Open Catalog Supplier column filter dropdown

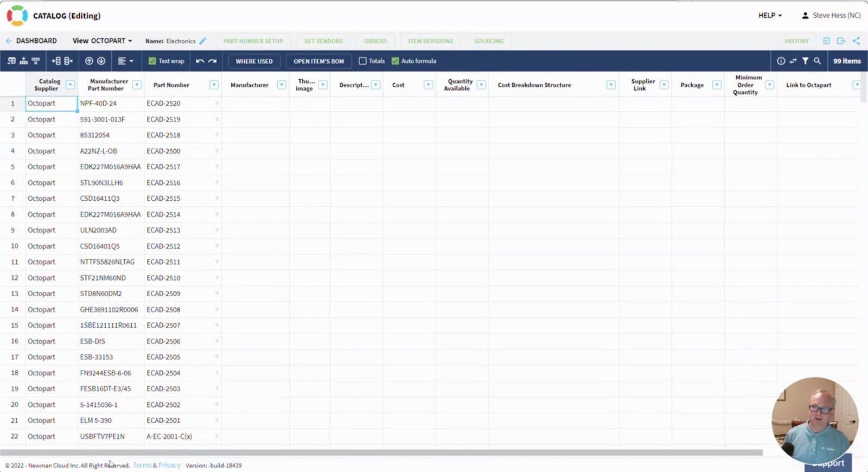click(x=70, y=85)
